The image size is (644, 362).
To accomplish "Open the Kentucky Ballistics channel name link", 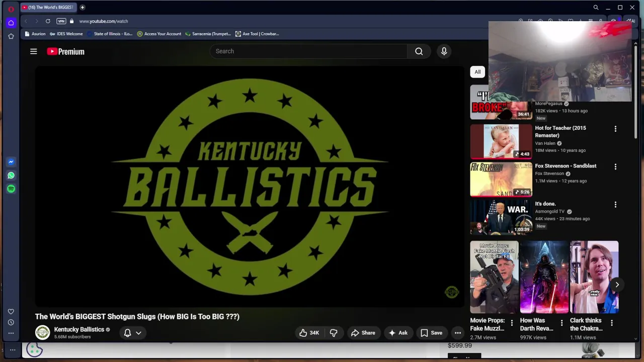I will tap(79, 329).
